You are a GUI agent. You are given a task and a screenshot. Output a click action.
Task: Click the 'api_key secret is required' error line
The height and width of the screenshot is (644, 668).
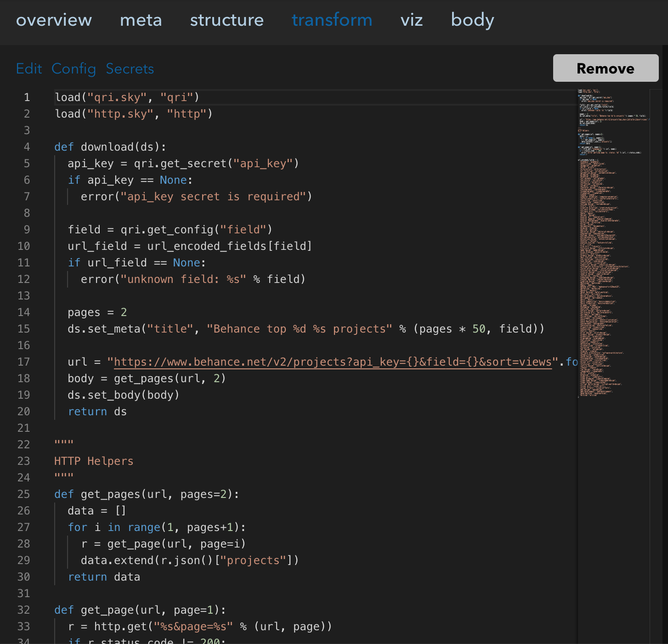(197, 197)
